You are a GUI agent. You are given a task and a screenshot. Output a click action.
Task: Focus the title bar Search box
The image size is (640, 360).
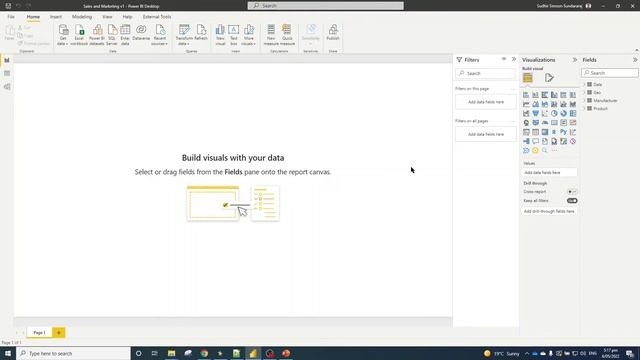326,6
